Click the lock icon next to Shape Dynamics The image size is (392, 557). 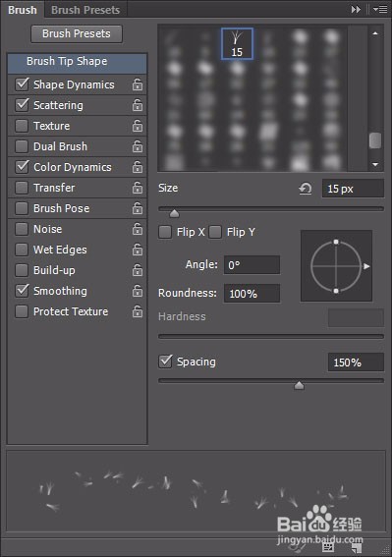coord(138,84)
